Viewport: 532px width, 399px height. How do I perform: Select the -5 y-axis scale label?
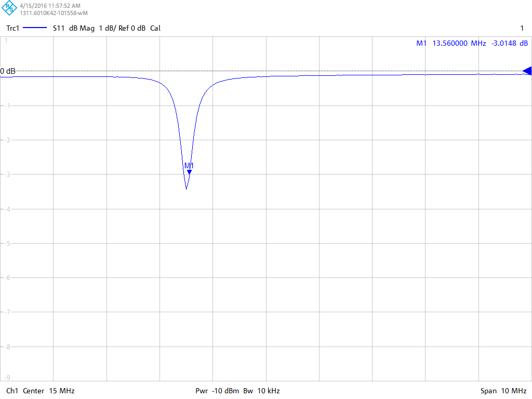point(6,243)
